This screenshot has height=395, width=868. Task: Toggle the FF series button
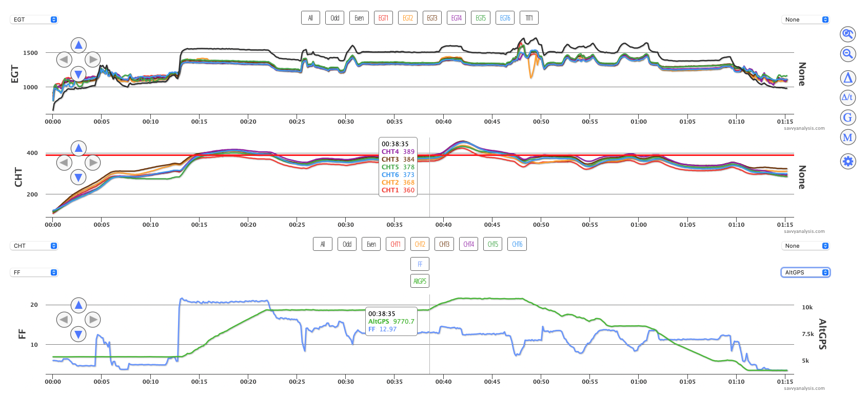[x=420, y=264]
